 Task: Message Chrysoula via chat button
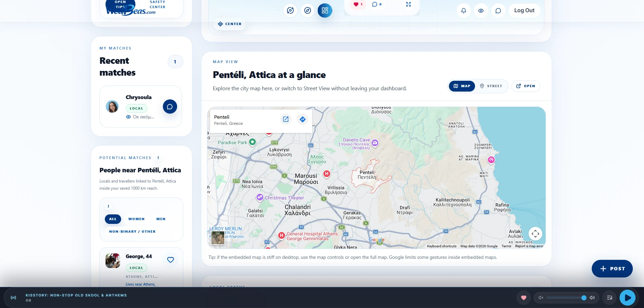tap(170, 107)
